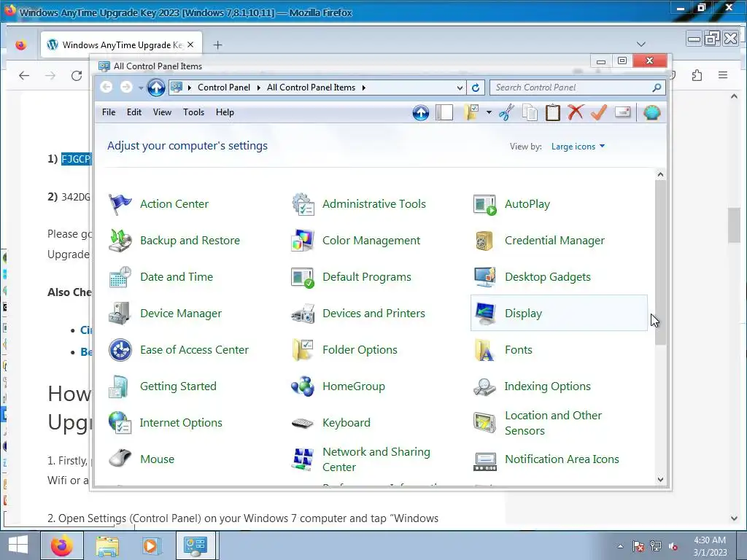Image resolution: width=747 pixels, height=560 pixels.
Task: Open Default Programs
Action: click(x=351, y=276)
